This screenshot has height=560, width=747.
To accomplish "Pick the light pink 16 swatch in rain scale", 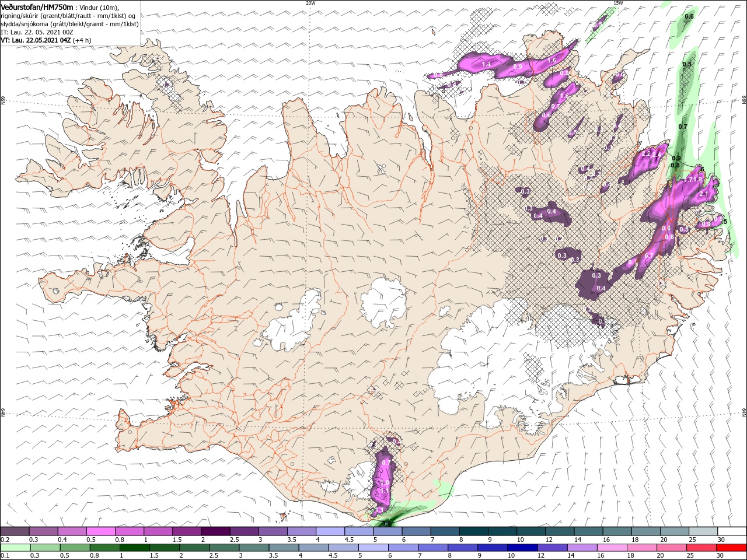I will [x=611, y=548].
